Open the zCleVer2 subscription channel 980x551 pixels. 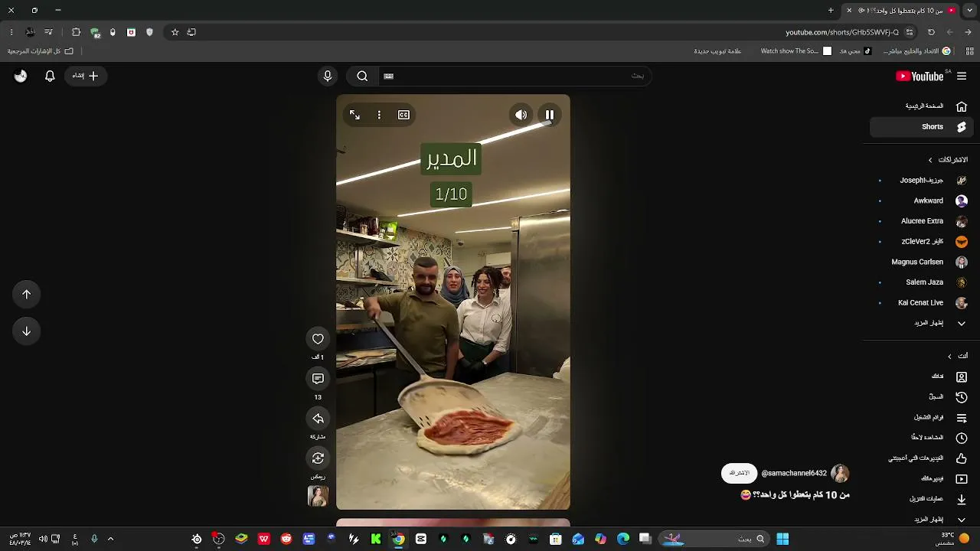click(x=922, y=242)
